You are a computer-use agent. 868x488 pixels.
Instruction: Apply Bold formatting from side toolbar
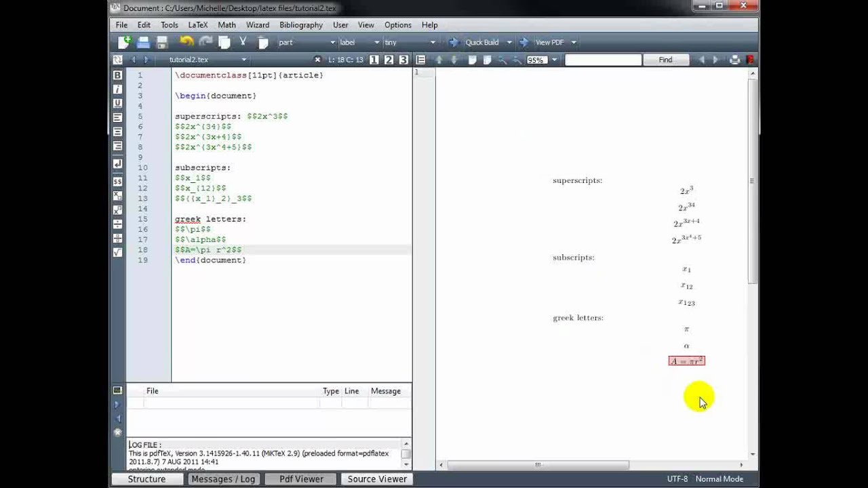pyautogui.click(x=117, y=75)
